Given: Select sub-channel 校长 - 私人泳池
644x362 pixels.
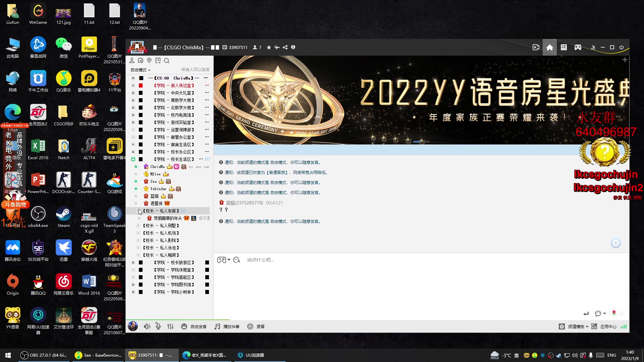Looking at the screenshot, I should pos(161,248).
